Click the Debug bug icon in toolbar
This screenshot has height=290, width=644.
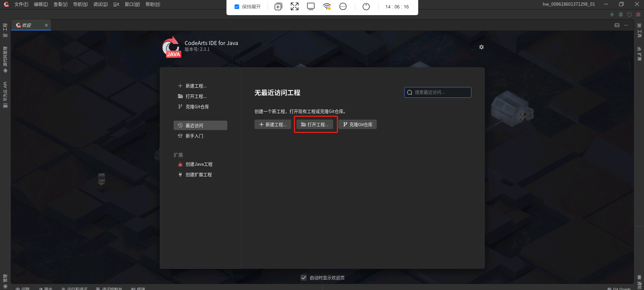[x=621, y=14]
